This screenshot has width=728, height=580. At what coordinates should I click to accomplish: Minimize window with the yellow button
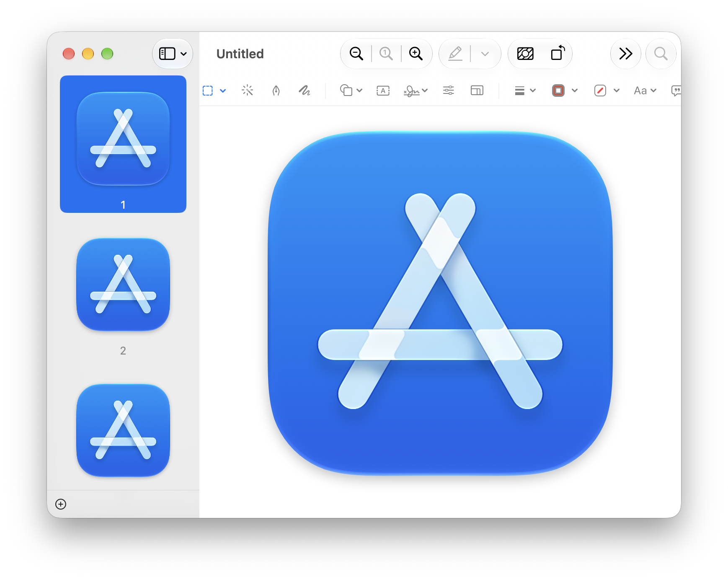pos(88,54)
